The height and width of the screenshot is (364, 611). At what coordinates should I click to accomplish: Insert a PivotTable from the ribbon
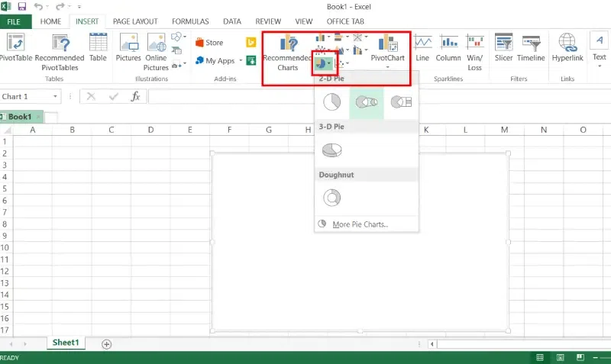(15, 47)
